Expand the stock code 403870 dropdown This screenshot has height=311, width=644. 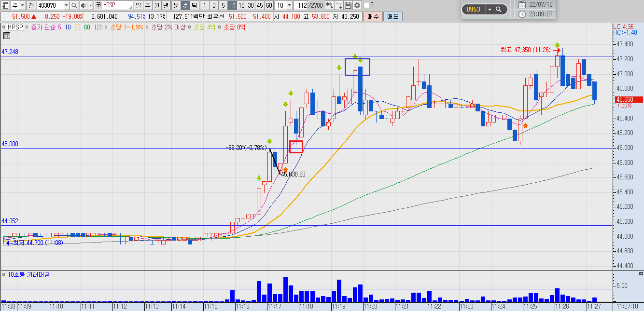click(66, 5)
